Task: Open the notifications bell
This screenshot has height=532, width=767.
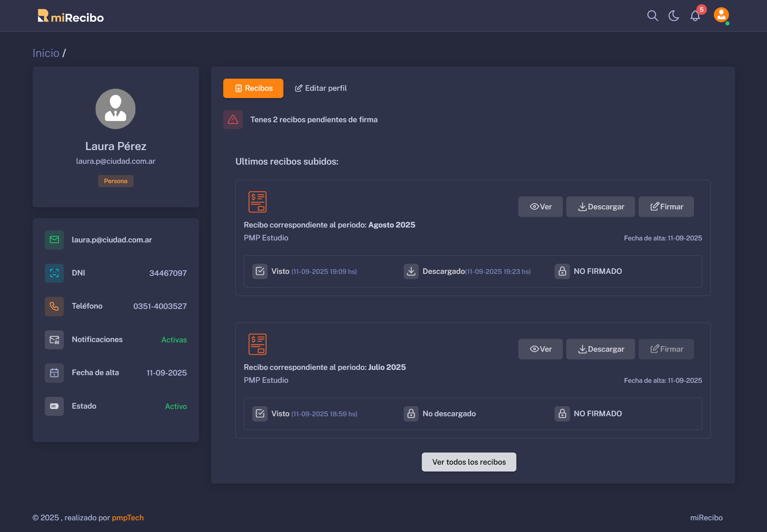Action: (695, 16)
